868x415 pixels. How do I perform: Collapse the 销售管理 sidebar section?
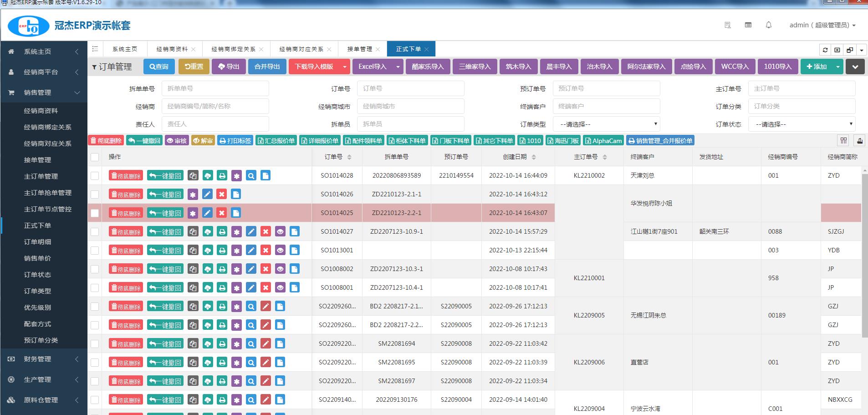[44, 92]
